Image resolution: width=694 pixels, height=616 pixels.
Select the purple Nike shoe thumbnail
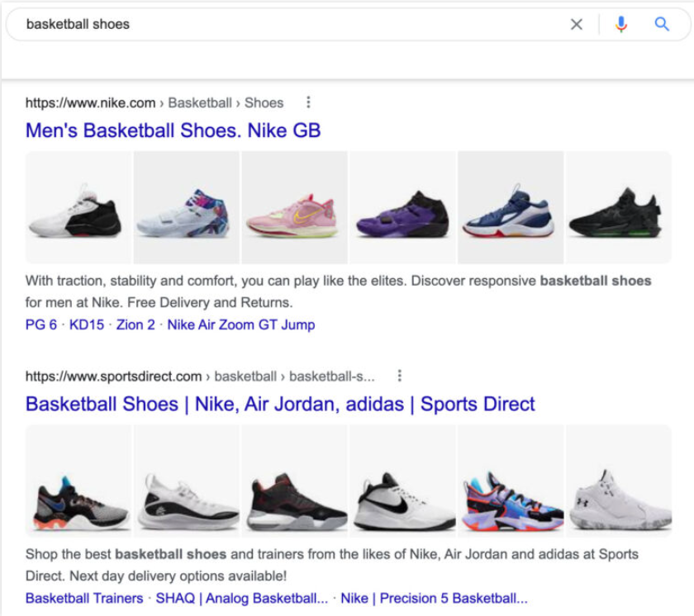tap(402, 207)
